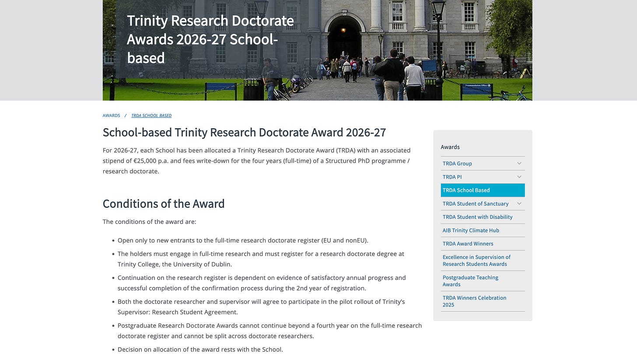Expand the TRDA PI submenu chevron
The width and height of the screenshot is (637, 364).
tap(519, 177)
